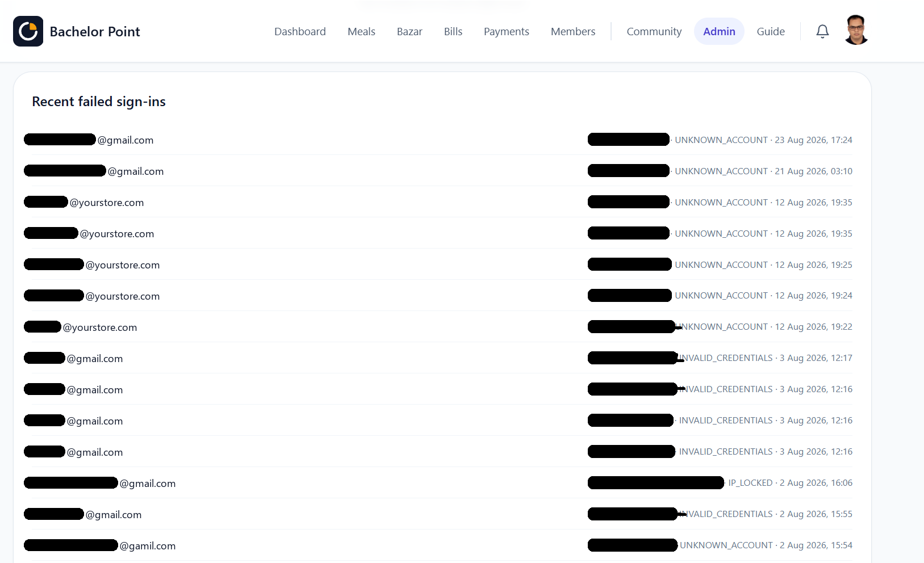Screen dimensions: 924x563
Task: Select the UNKNOWN_ACCOUNT 2 Aug 15:54 entry
Action: 442,545
